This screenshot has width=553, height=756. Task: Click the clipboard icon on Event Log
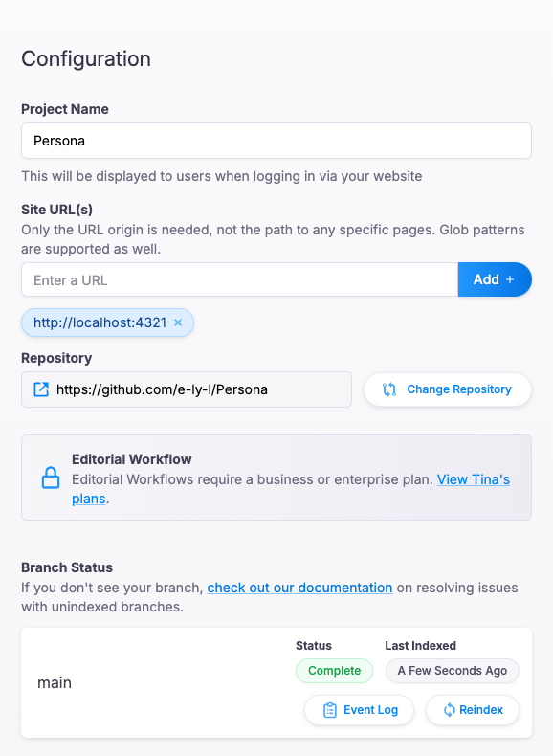point(330,710)
